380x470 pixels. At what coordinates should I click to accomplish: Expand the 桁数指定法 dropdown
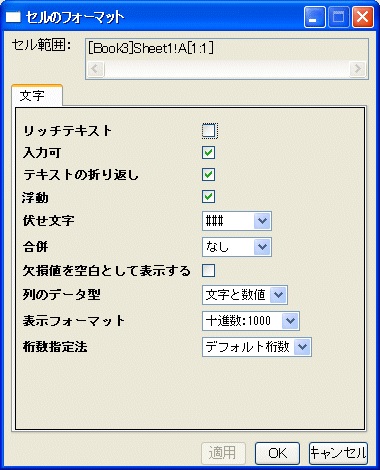tap(257, 347)
